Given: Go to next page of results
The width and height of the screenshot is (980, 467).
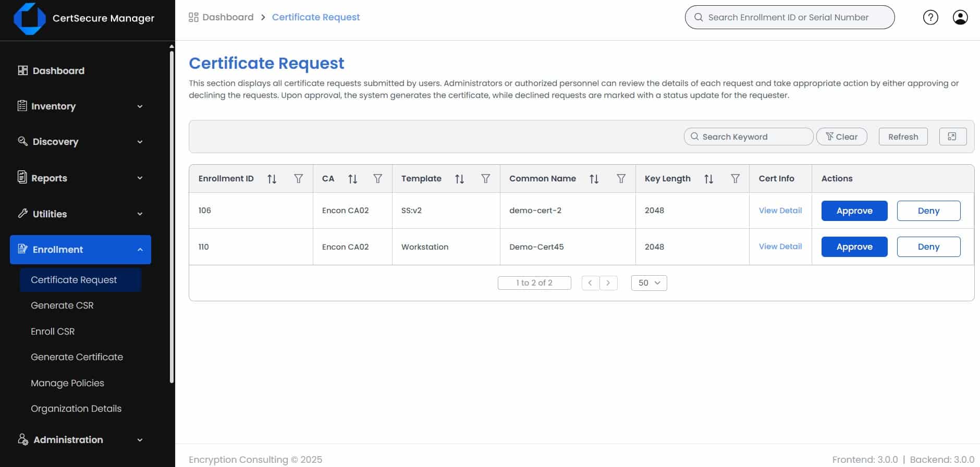Looking at the screenshot, I should [x=608, y=282].
